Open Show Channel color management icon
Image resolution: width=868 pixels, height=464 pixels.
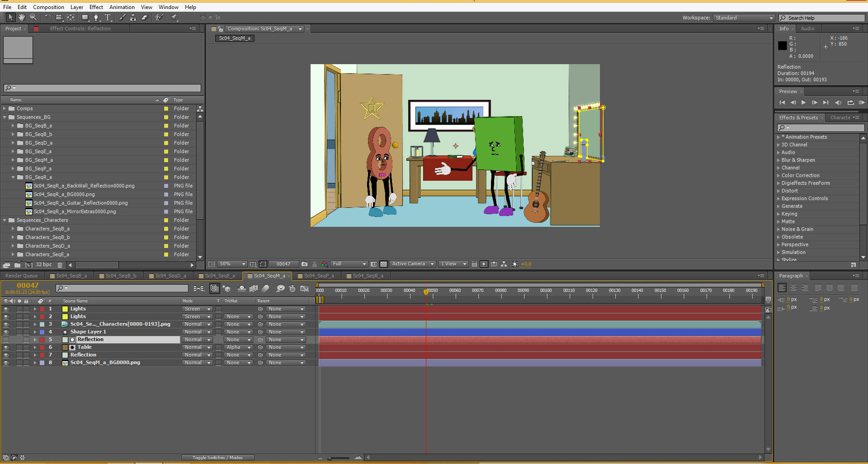[x=325, y=264]
